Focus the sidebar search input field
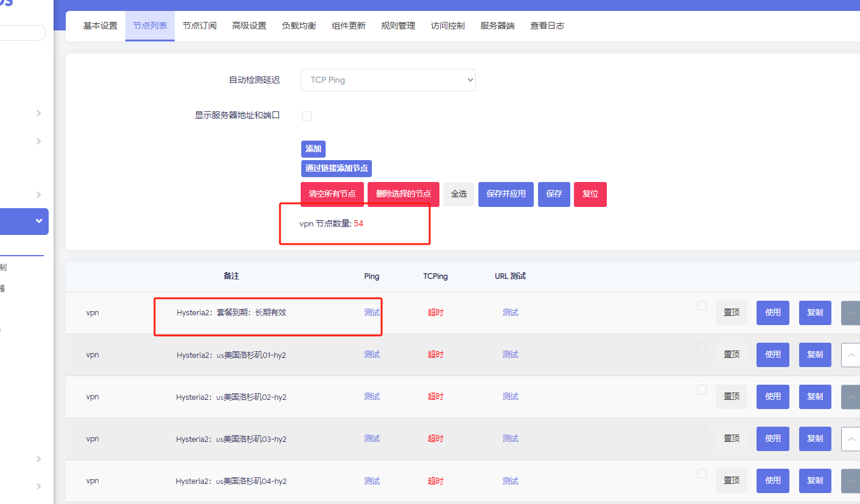The image size is (860, 504). pyautogui.click(x=22, y=33)
